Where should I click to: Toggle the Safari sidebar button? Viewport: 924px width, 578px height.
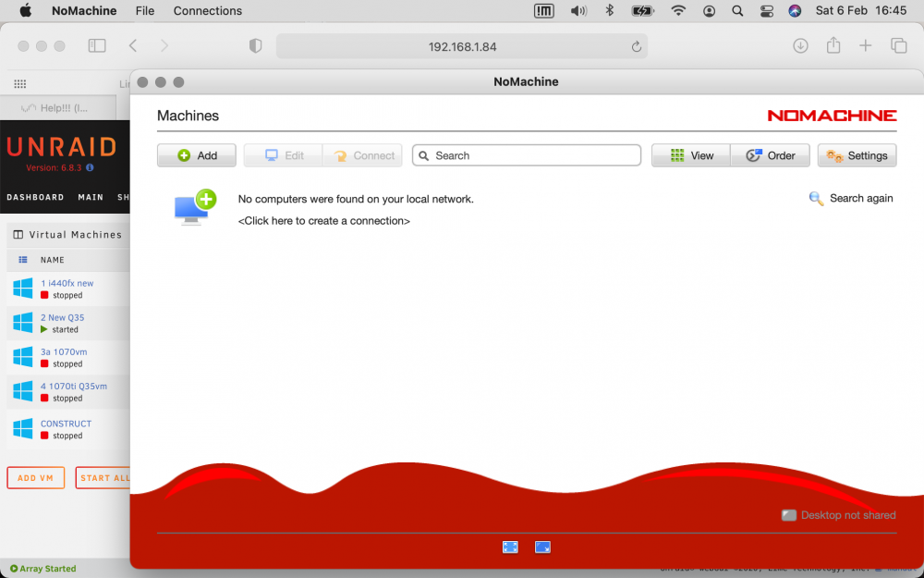point(97,46)
